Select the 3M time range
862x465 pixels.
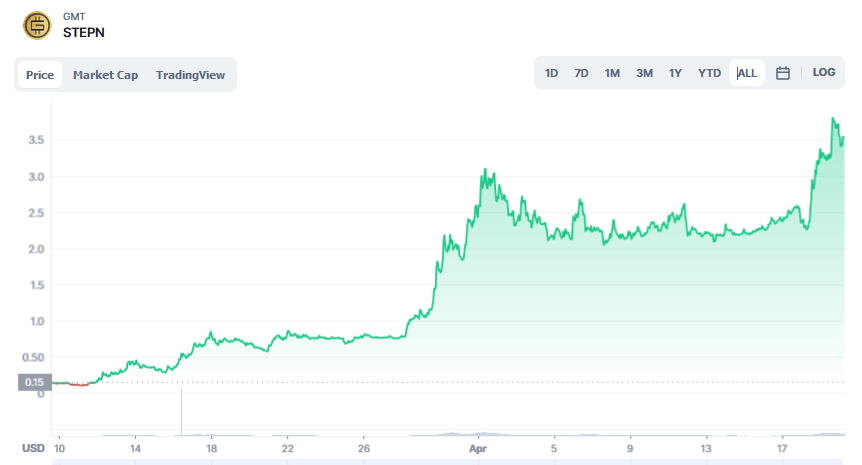tap(644, 73)
